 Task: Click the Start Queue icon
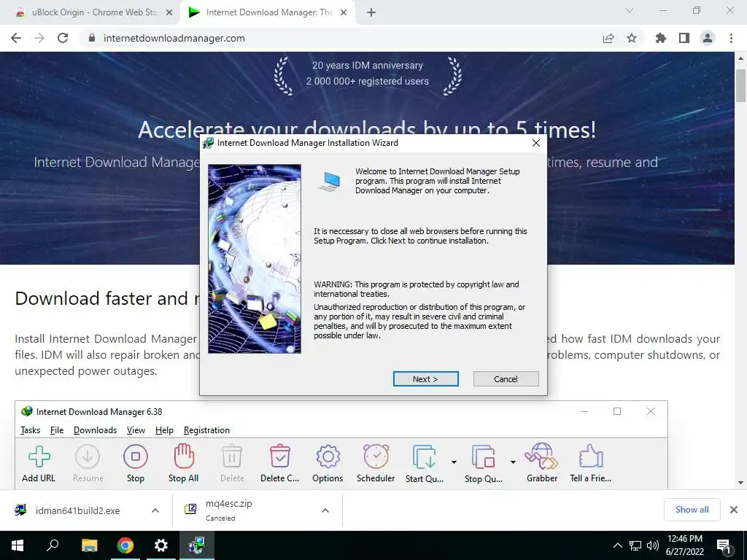[424, 456]
